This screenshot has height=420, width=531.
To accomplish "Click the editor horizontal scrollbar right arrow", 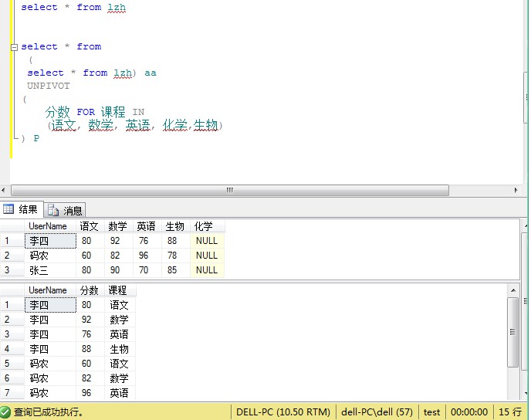I will pyautogui.click(x=516, y=191).
